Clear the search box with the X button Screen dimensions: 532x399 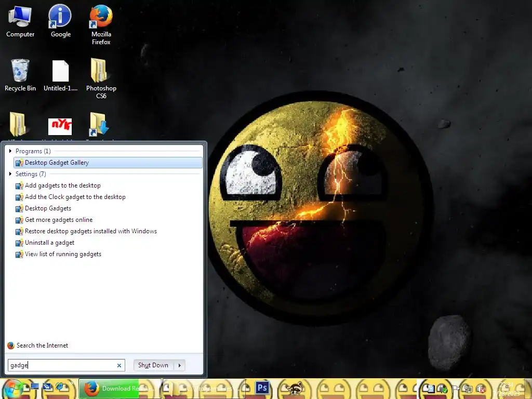click(119, 365)
